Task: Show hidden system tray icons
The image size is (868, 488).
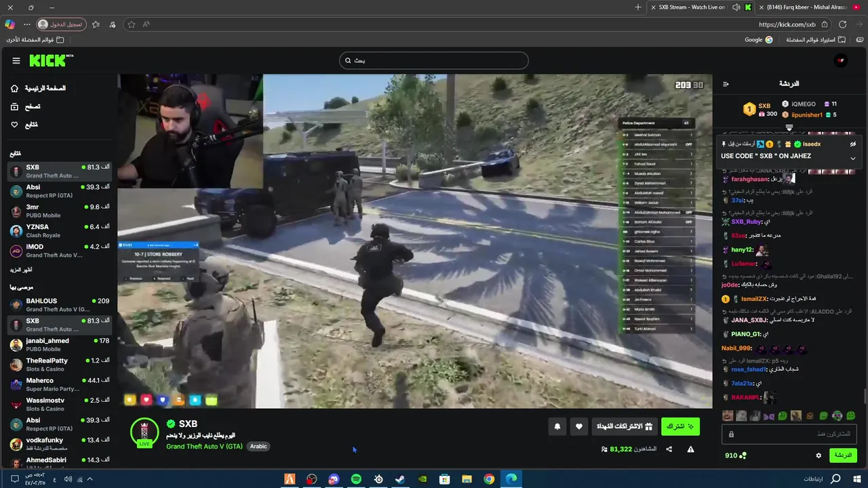Action: [x=90, y=479]
